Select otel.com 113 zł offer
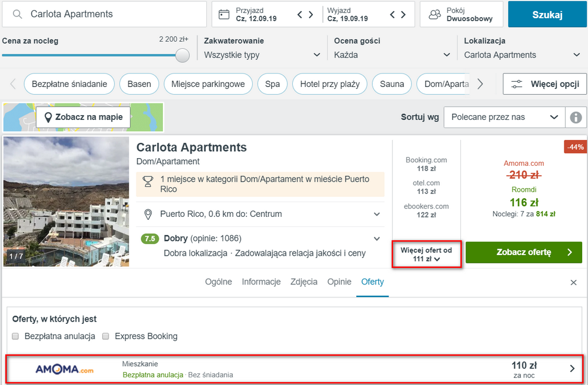 426,187
